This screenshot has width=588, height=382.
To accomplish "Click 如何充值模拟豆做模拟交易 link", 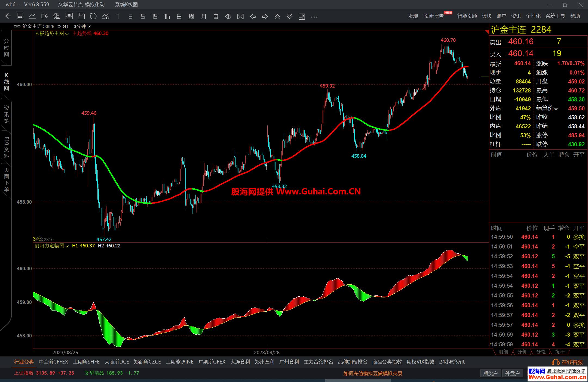I will 372,373.
